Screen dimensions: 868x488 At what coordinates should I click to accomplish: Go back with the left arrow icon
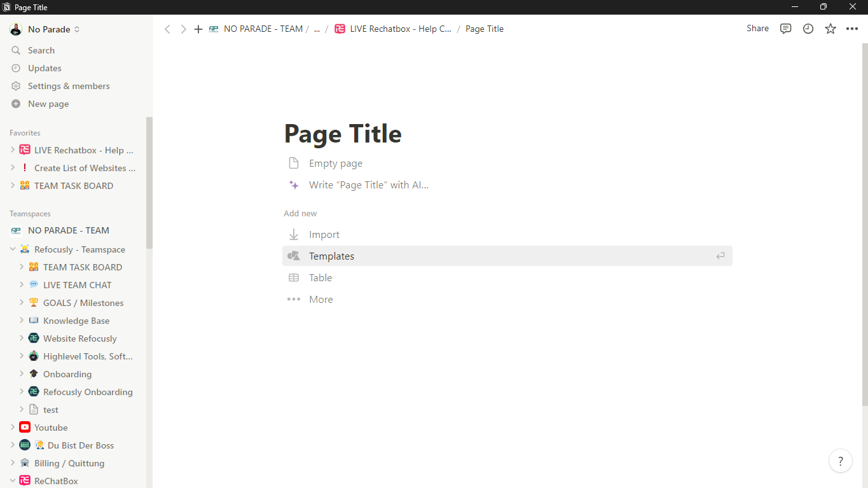pos(167,29)
